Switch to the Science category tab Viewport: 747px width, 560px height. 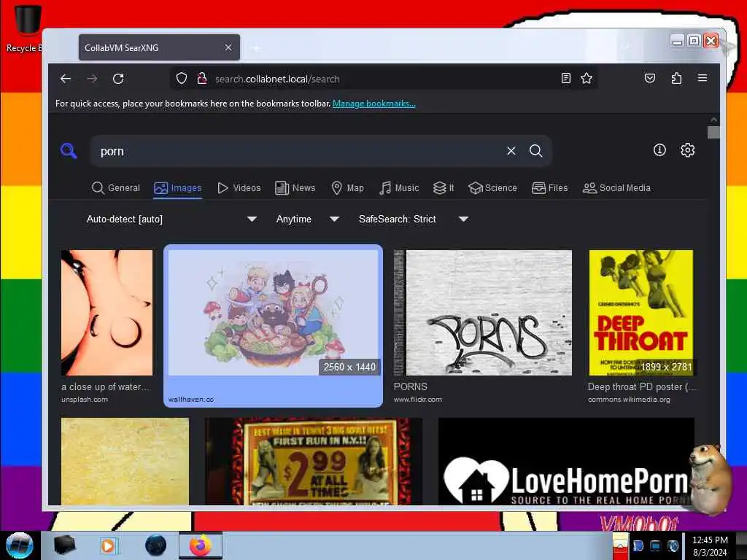click(492, 187)
